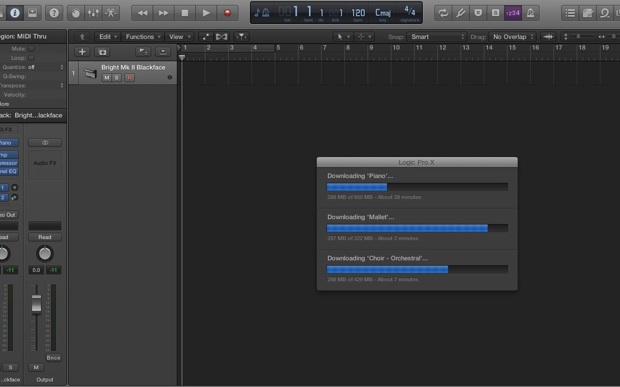The image size is (620, 387).
Task: Open the Functions menu
Action: (143, 37)
